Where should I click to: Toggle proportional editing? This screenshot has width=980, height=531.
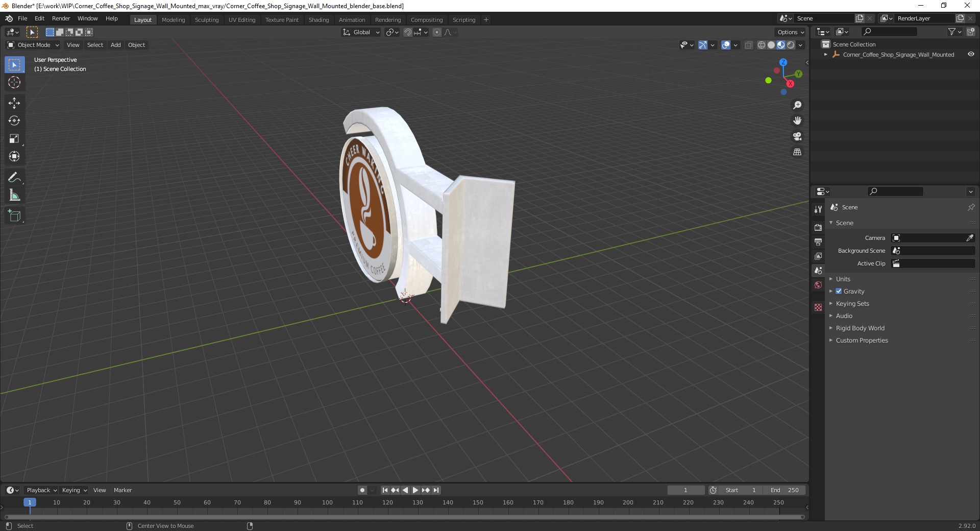click(x=437, y=32)
